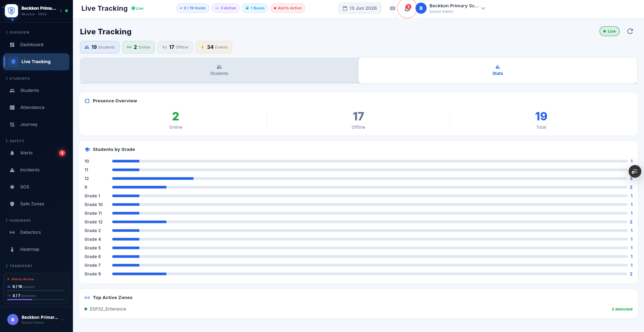Click the ESP32_Enterance zone row
This screenshot has height=332, width=644.
(x=358, y=309)
